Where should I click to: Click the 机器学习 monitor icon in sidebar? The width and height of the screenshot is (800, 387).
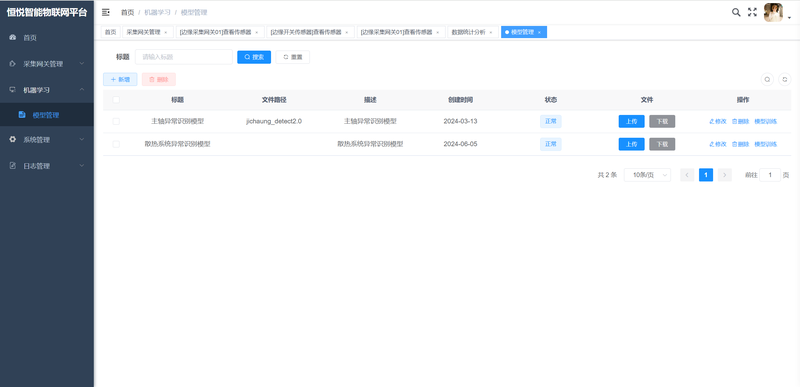point(13,90)
